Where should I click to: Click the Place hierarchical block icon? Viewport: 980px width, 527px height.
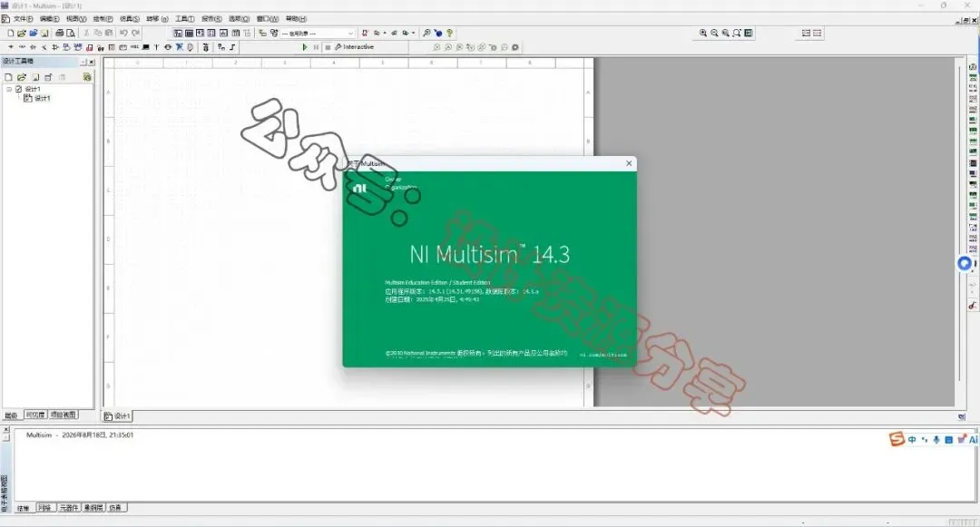click(x=221, y=47)
